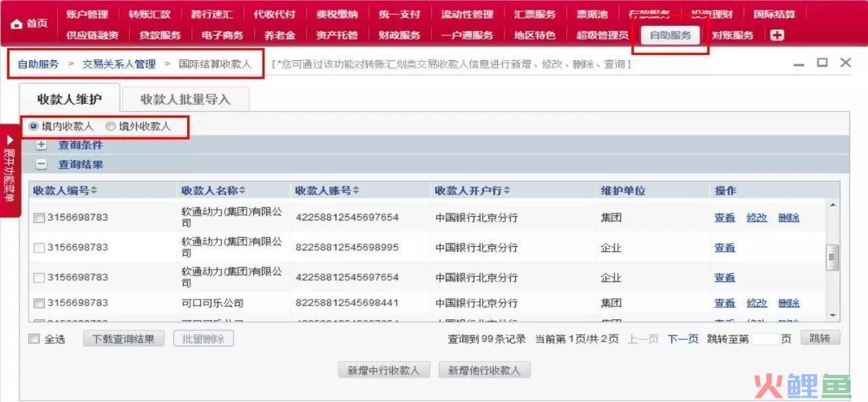This screenshot has height=402, width=868.
Task: Open the 超级管理员 menu
Action: 602,35
